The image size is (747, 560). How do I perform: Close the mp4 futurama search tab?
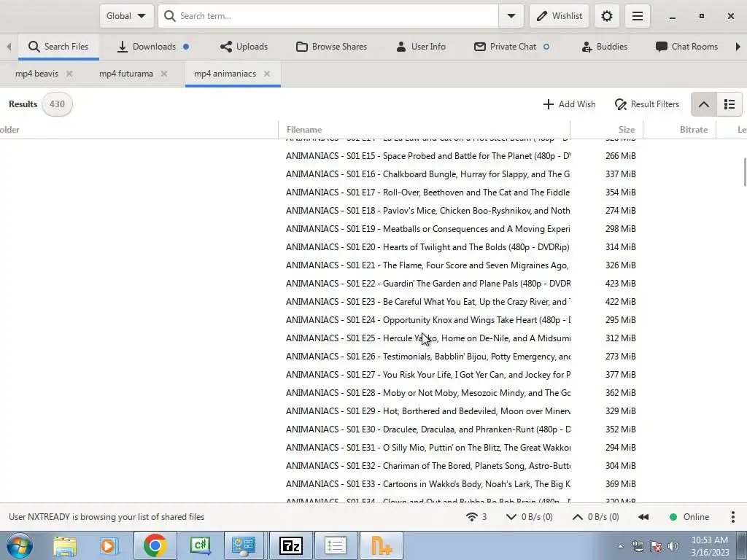pyautogui.click(x=164, y=74)
